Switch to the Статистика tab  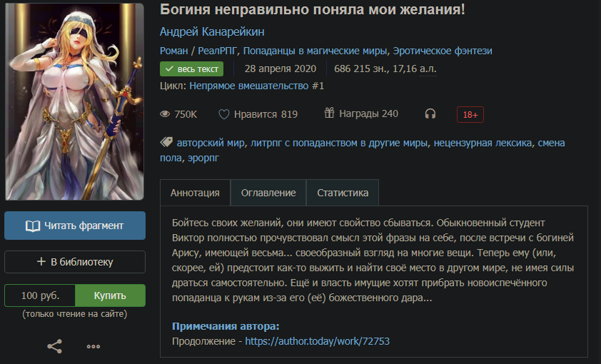pyautogui.click(x=343, y=193)
